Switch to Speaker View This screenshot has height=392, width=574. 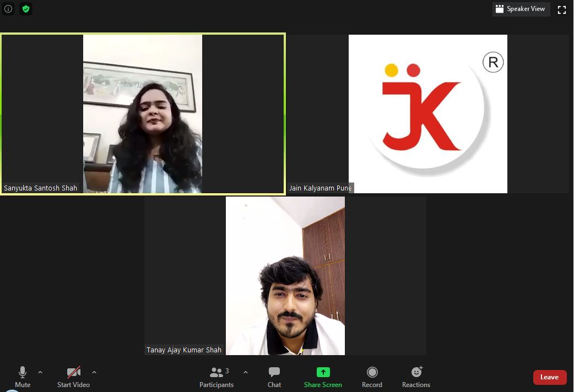[521, 9]
